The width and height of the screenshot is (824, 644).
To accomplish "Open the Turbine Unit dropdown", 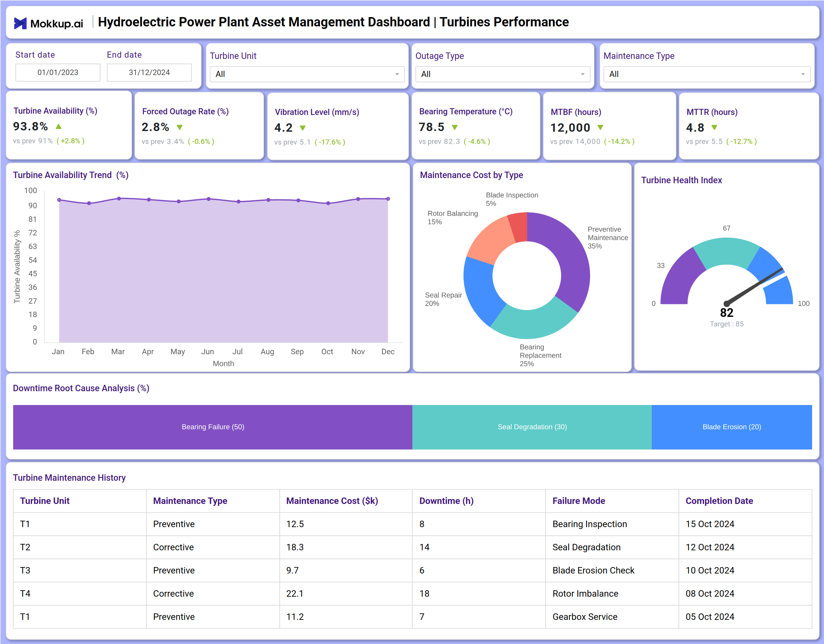I will tap(307, 74).
